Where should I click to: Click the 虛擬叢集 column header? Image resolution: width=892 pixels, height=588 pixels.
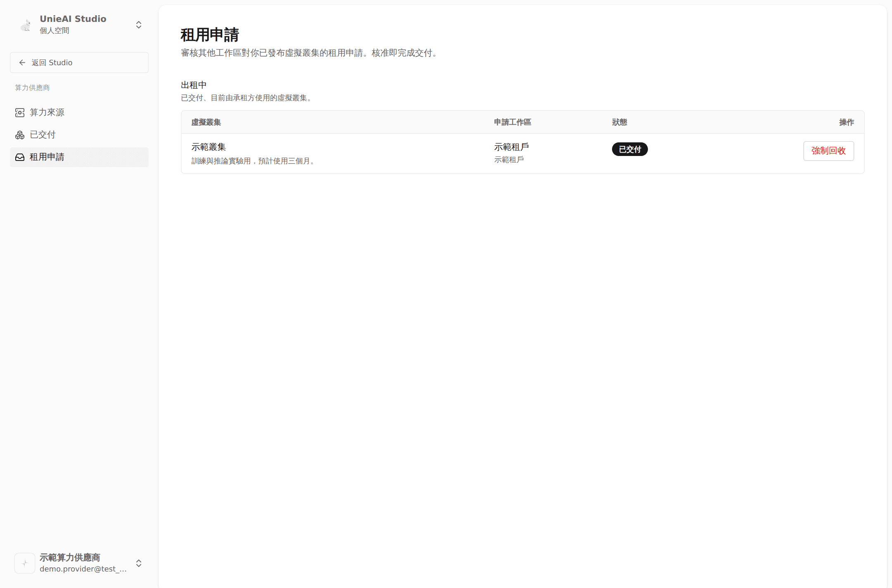206,122
